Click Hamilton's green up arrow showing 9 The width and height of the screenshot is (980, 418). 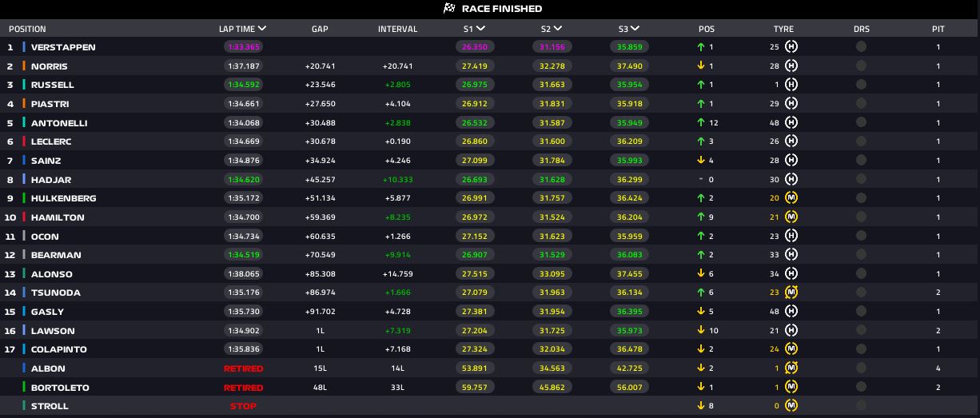pyautogui.click(x=701, y=217)
